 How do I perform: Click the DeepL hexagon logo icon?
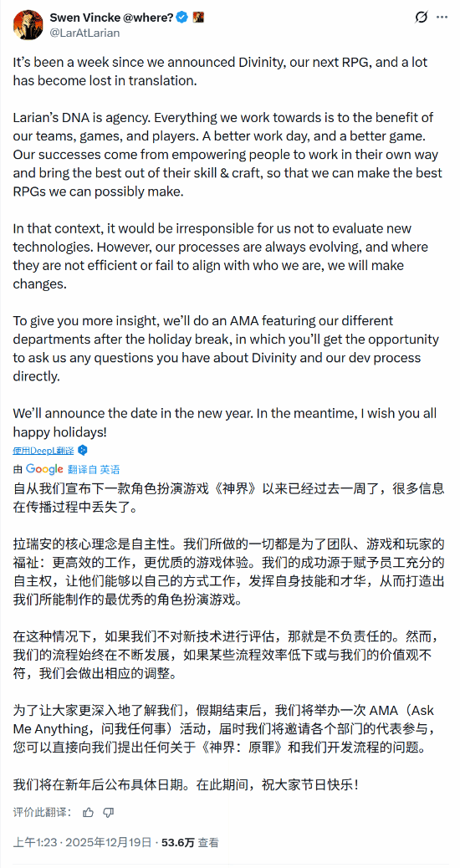83,450
